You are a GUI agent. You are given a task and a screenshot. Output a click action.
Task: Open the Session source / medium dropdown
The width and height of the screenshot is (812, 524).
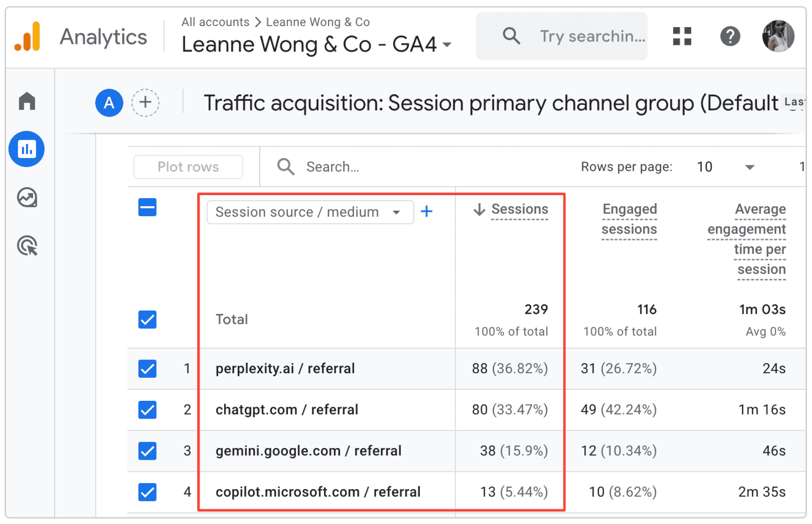[310, 212]
